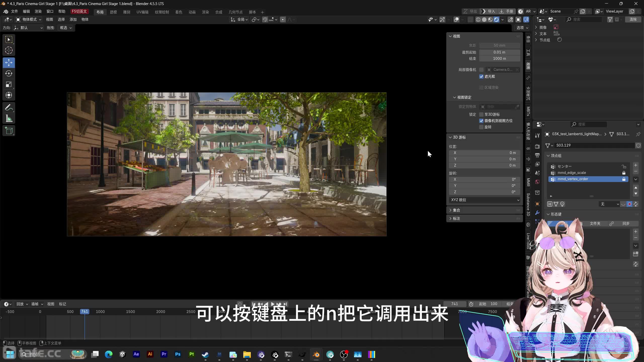The image size is (644, 362).
Task: Remove the selected vertex group
Action: (636, 172)
